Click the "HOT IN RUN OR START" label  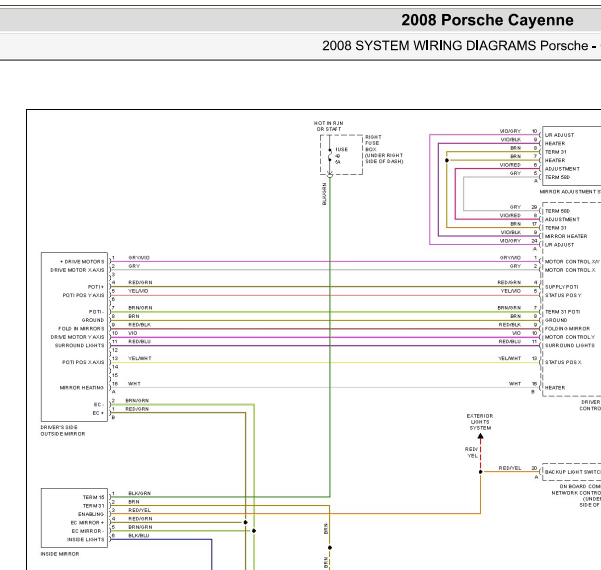coord(328,126)
